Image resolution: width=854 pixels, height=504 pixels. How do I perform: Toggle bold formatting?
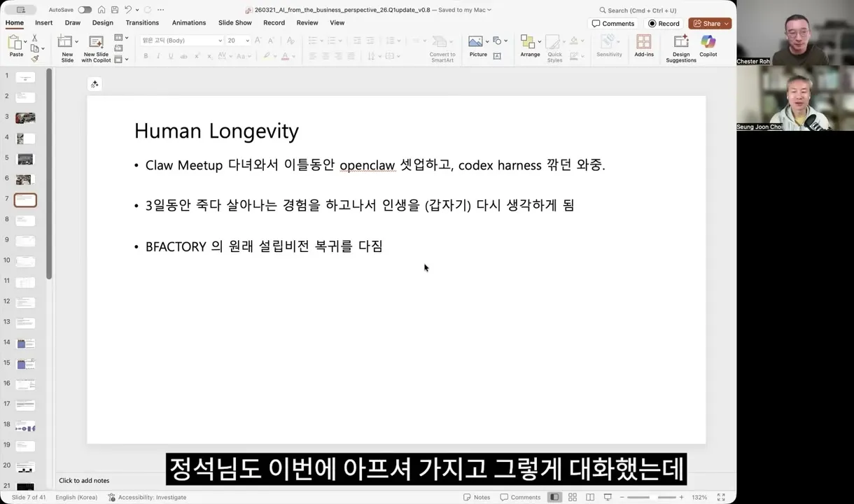146,56
